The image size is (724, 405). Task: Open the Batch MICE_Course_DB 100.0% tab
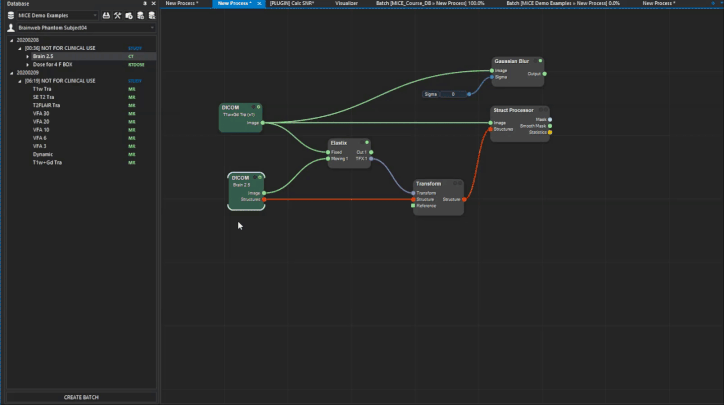click(x=430, y=3)
